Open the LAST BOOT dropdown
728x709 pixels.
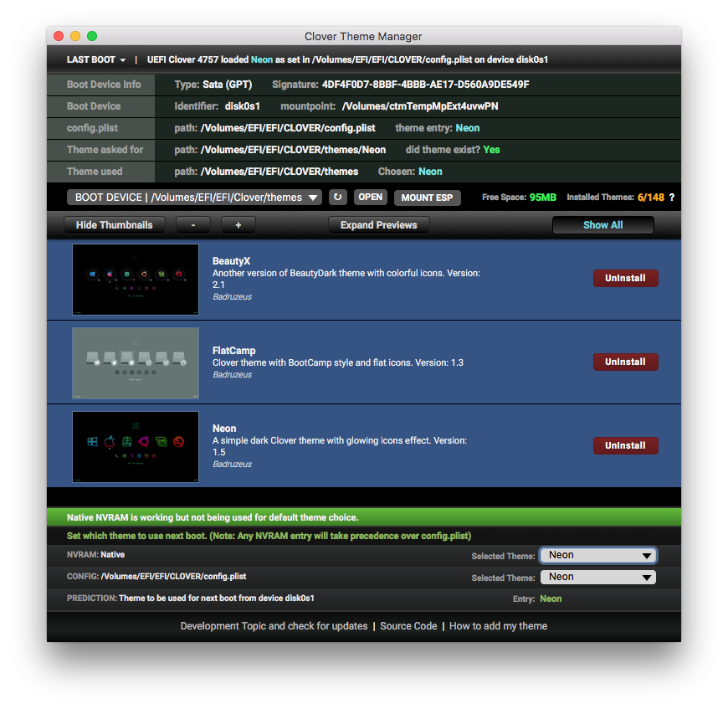coord(96,60)
